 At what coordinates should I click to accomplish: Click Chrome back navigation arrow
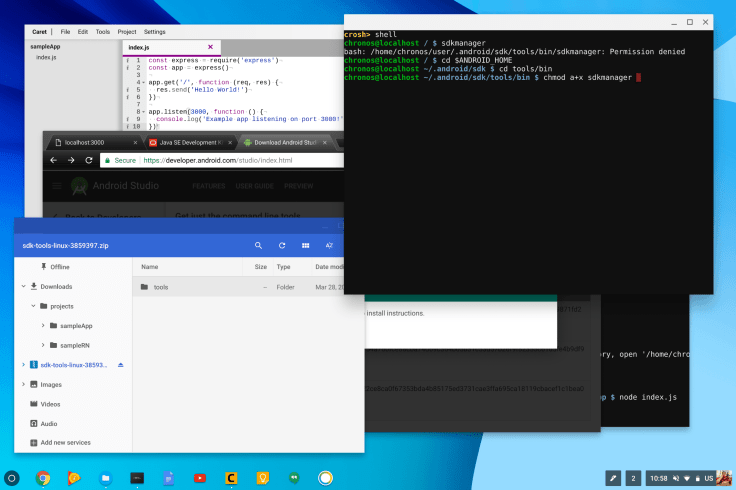(51, 160)
